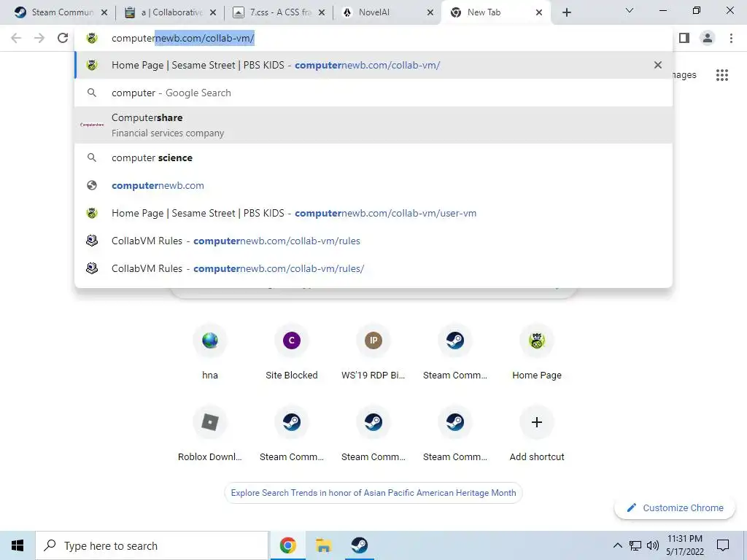This screenshot has width=747, height=560.
Task: Close the Collaborative tab
Action: tap(213, 12)
